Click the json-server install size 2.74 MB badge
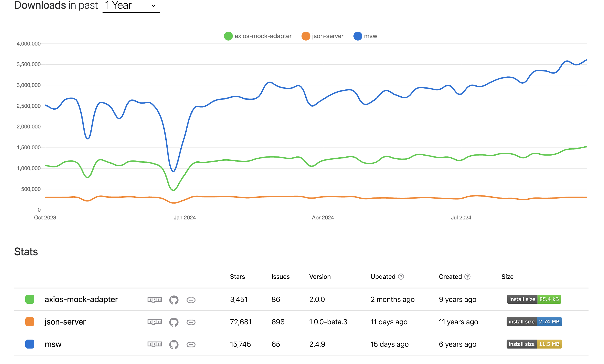The width and height of the screenshot is (604, 364). click(534, 322)
